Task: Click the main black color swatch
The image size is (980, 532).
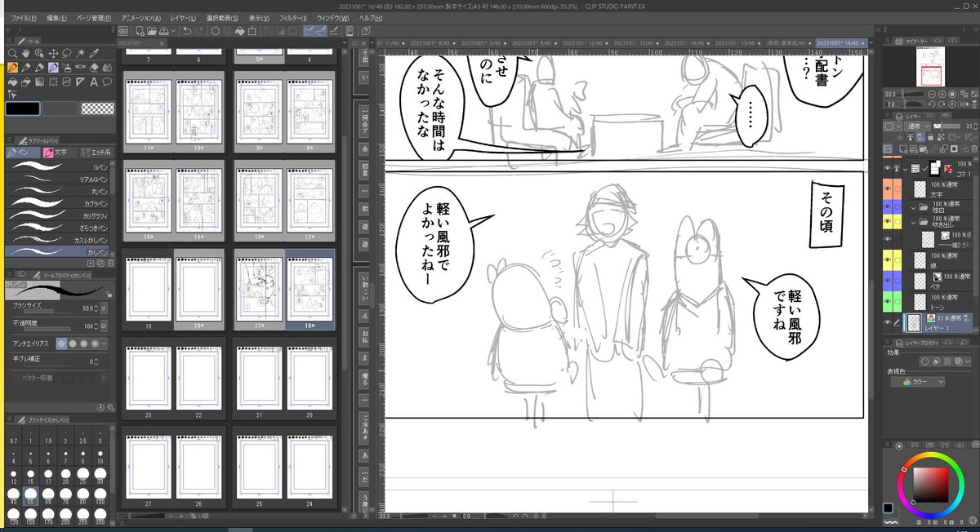Action: (21, 108)
